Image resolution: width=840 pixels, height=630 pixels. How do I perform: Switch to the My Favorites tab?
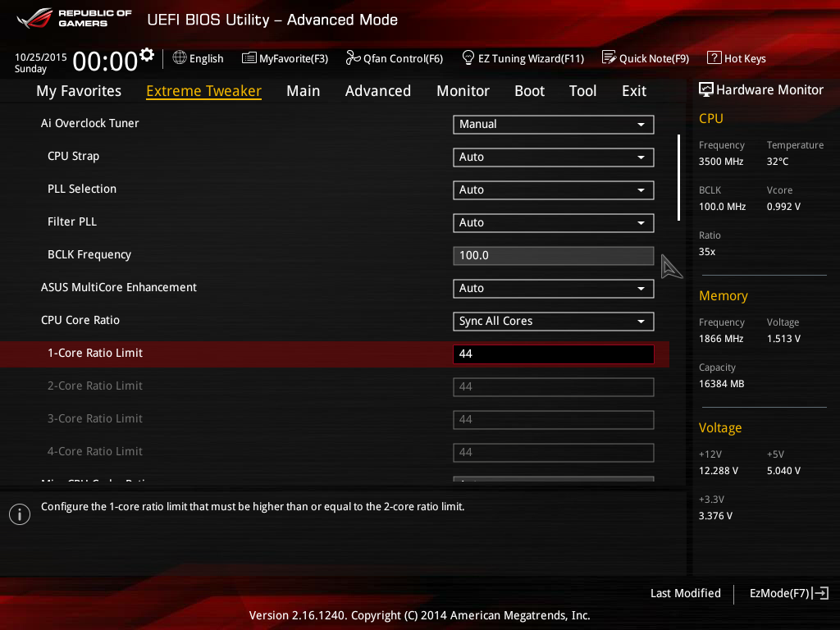[x=79, y=91]
